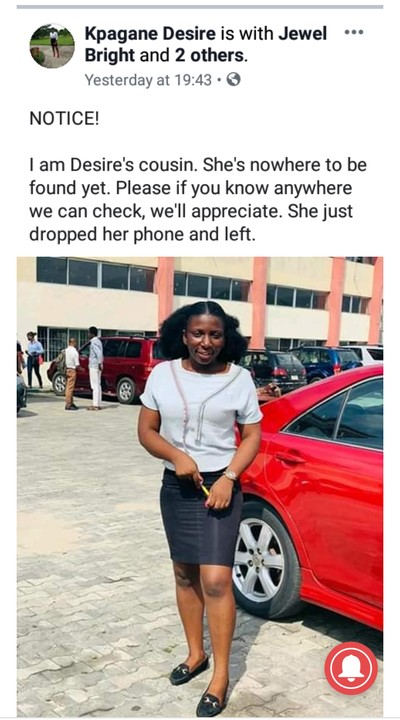This screenshot has height=720, width=400.
Task: Open the Kpagane Desire profile name link
Action: (x=150, y=34)
